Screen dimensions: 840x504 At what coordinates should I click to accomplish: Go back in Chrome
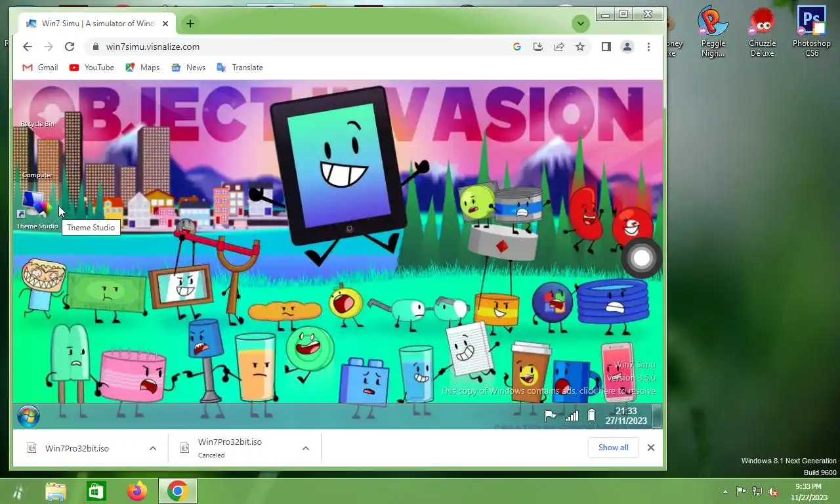(x=27, y=47)
